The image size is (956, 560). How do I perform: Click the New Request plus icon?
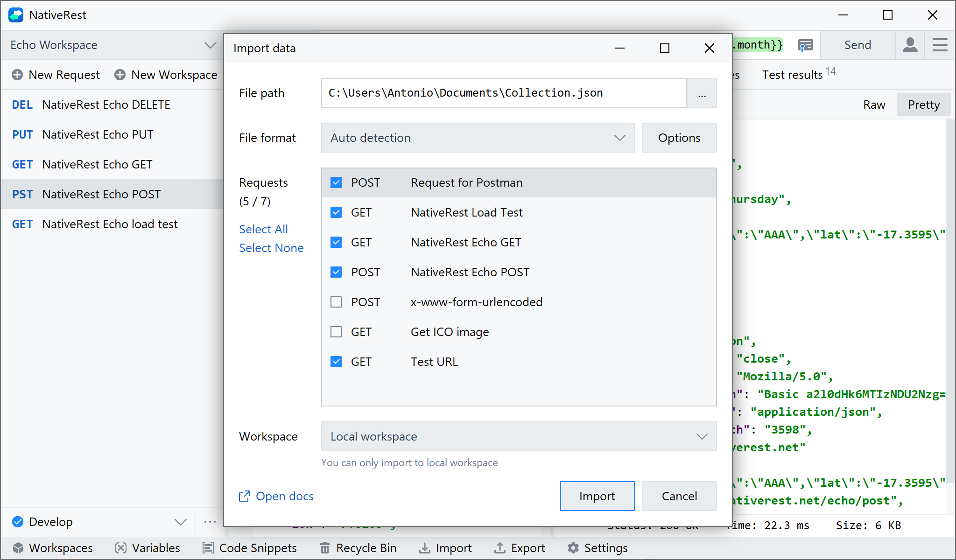(x=17, y=75)
